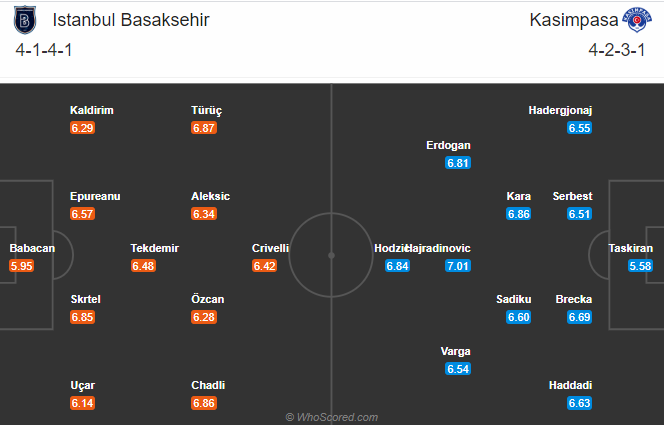The image size is (664, 425).
Task: Click Skrtel's player name
Action: (x=85, y=299)
